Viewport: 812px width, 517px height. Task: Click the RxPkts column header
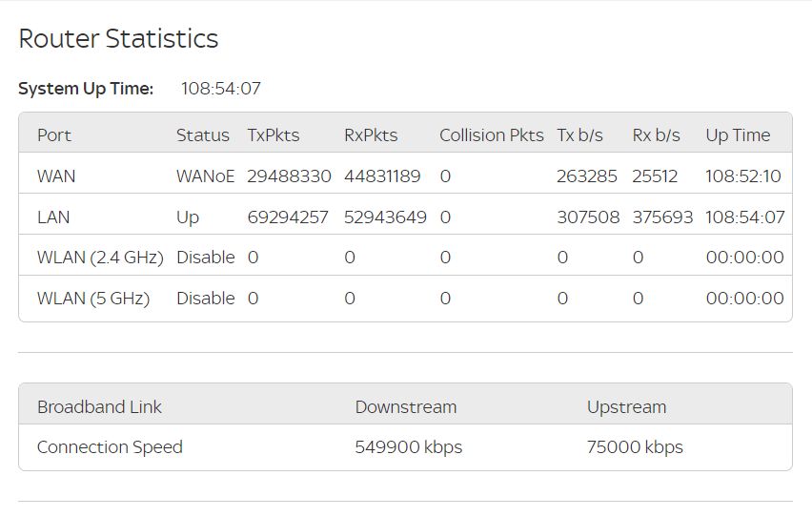click(x=371, y=135)
